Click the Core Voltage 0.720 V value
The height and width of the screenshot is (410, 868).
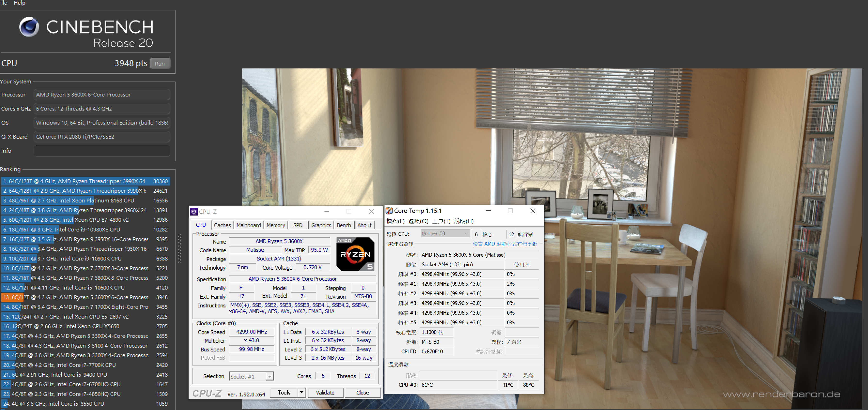tap(312, 268)
